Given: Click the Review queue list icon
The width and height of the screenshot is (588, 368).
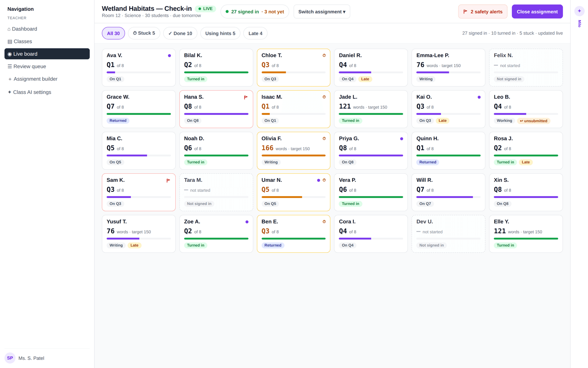Looking at the screenshot, I should pyautogui.click(x=10, y=67).
